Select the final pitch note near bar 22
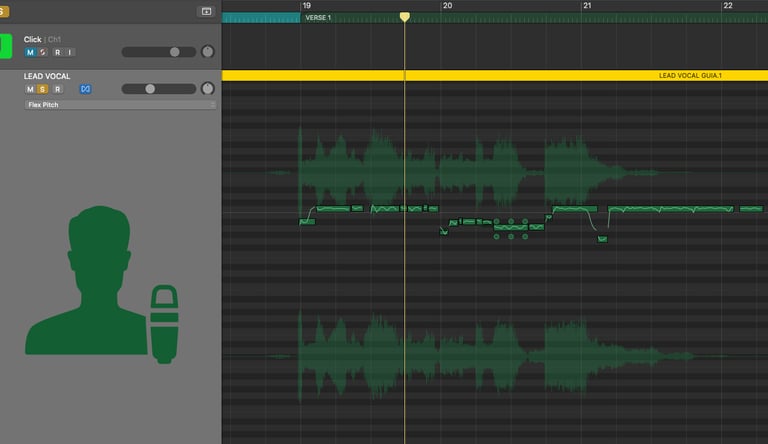Image resolution: width=768 pixels, height=444 pixels. (751, 209)
